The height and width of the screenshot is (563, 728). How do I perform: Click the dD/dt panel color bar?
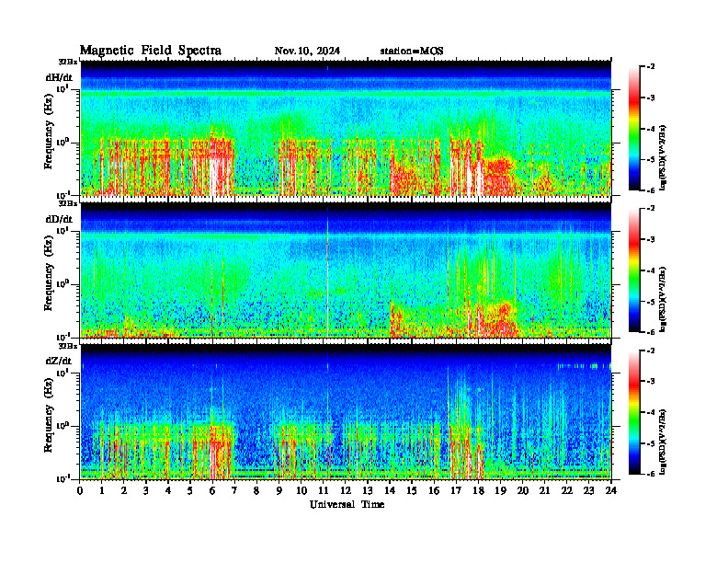click(634, 270)
